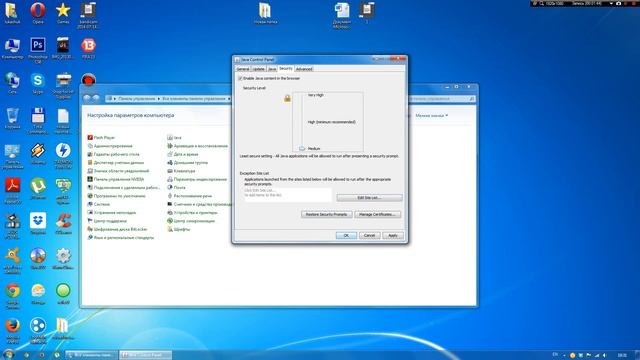Confirm with the OK button
The image size is (640, 360).
[x=346, y=236]
